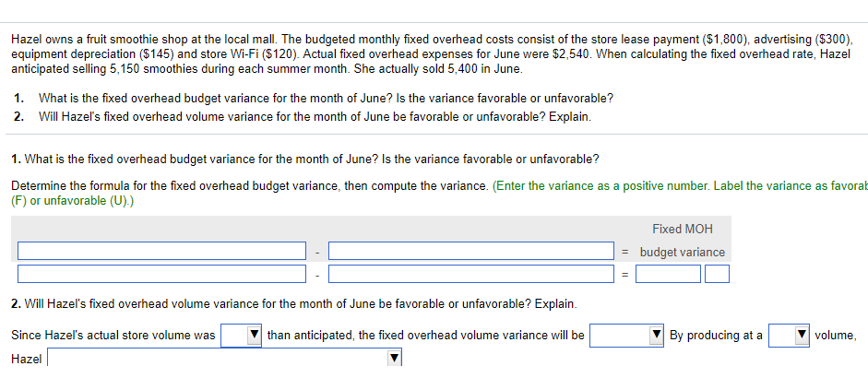Click the first formula term field, top row
Image resolution: width=868 pixels, height=378 pixels.
tap(161, 251)
